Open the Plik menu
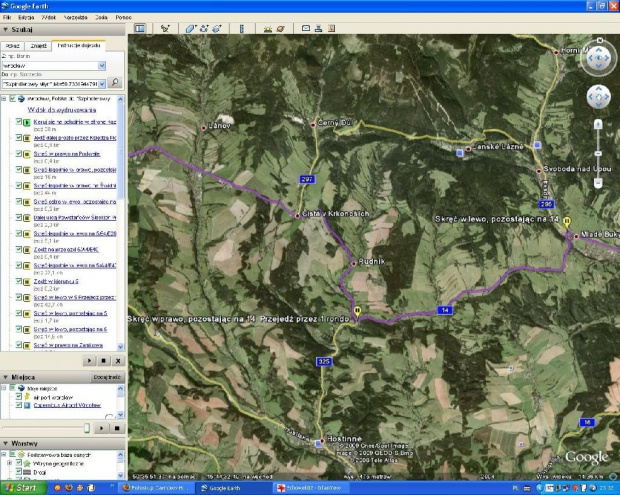Viewport: 620px width, 495px height. pos(7,17)
